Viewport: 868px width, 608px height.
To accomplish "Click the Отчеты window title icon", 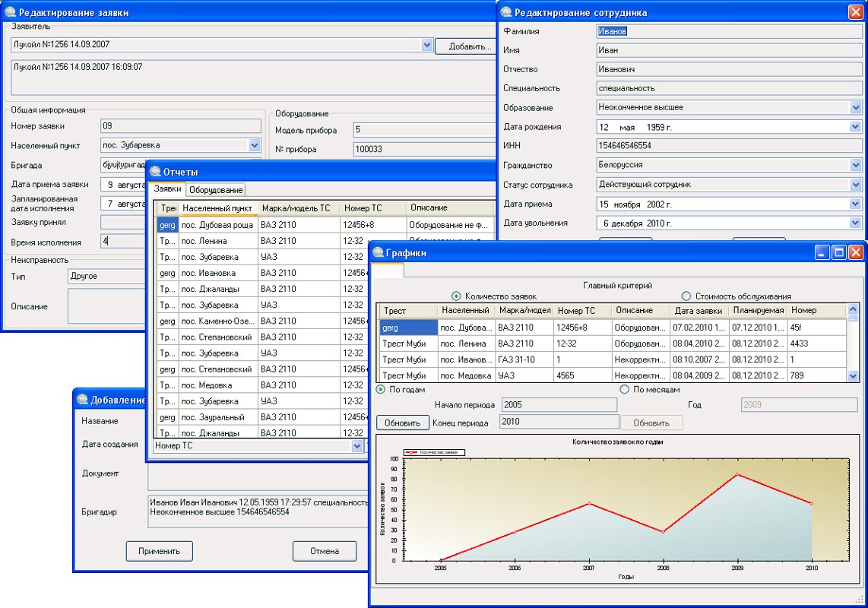I will click(x=156, y=172).
